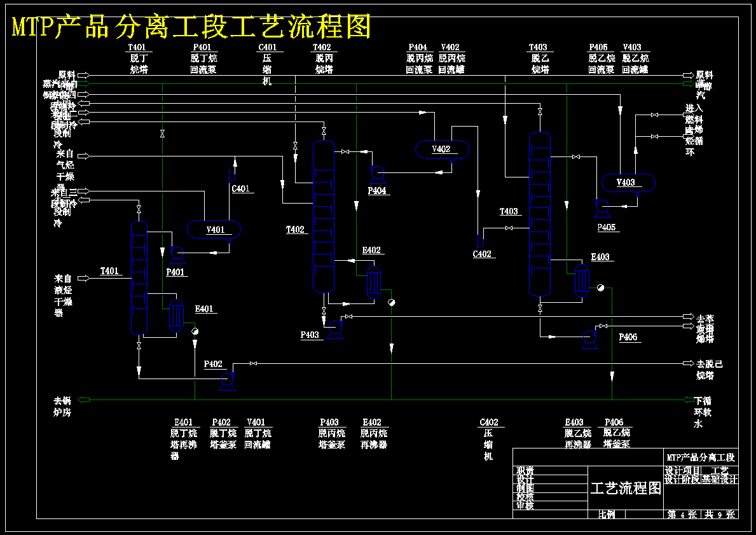Click the E402 tag above the reboiler
This screenshot has width=756, height=535.
click(x=371, y=250)
